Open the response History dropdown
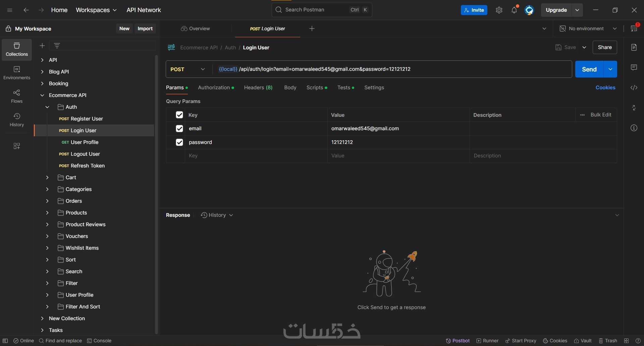Image resolution: width=644 pixels, height=346 pixels. [x=217, y=215]
